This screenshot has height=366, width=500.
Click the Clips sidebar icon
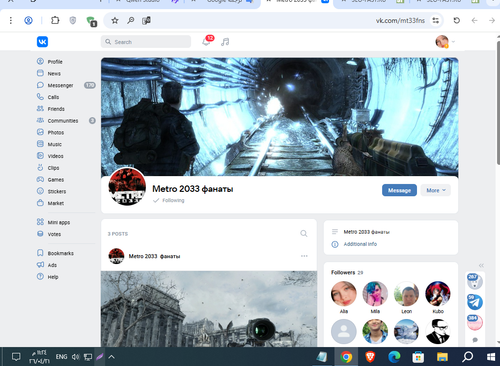pos(40,167)
